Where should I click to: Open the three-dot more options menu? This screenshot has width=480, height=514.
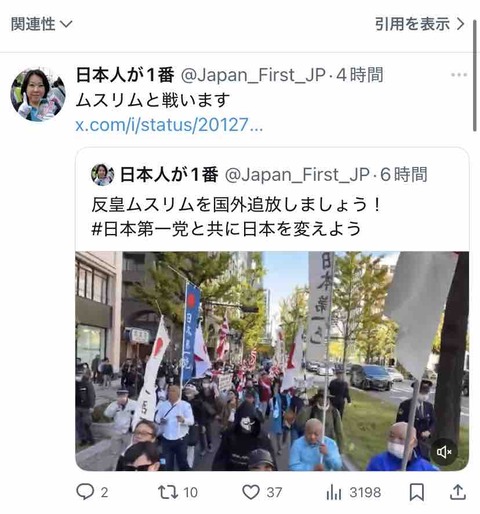pos(459,75)
